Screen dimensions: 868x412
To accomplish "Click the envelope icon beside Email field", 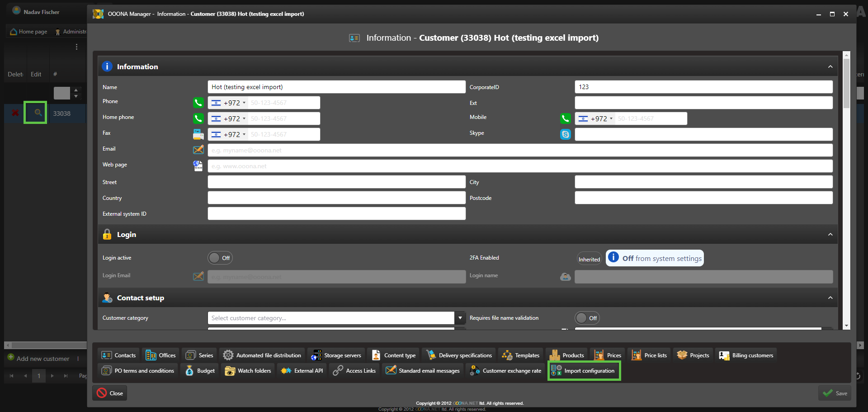I will [198, 150].
